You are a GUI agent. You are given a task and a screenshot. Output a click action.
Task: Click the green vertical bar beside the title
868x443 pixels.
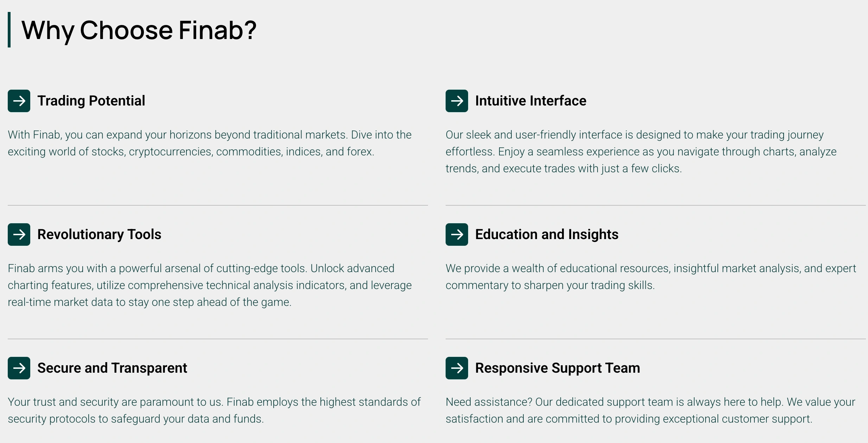[9, 30]
